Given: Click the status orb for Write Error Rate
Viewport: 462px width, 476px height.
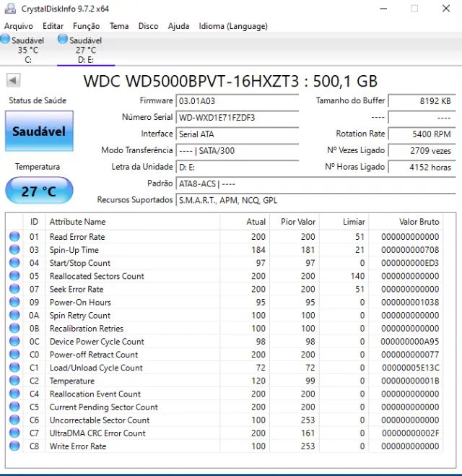Looking at the screenshot, I should pos(14,446).
